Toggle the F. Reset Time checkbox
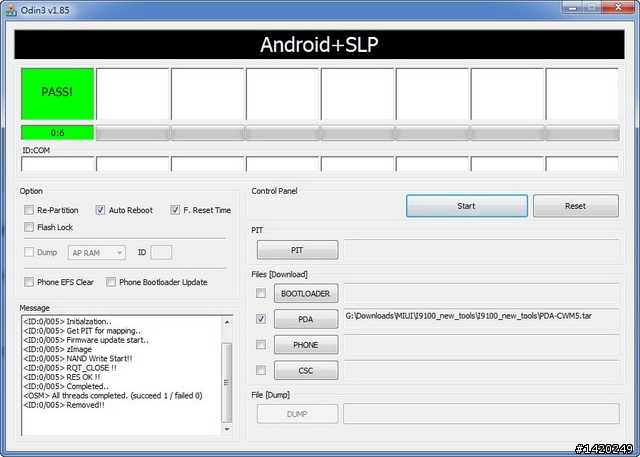The width and height of the screenshot is (640, 457). [175, 210]
